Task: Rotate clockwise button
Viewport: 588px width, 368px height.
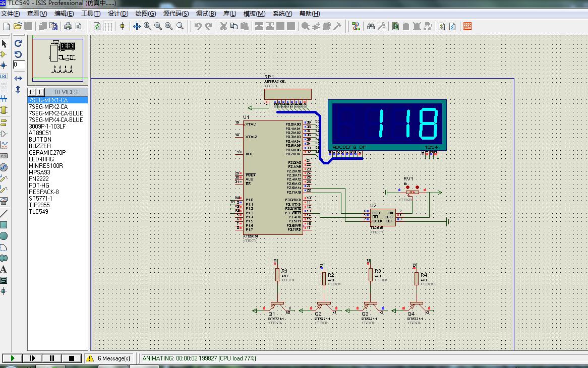Action: point(18,43)
